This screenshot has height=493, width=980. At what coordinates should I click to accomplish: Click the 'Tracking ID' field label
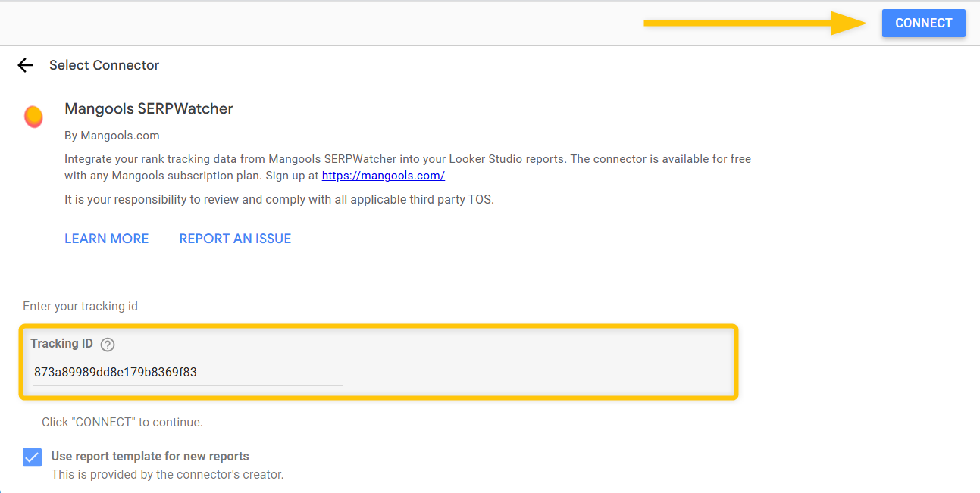pos(61,344)
